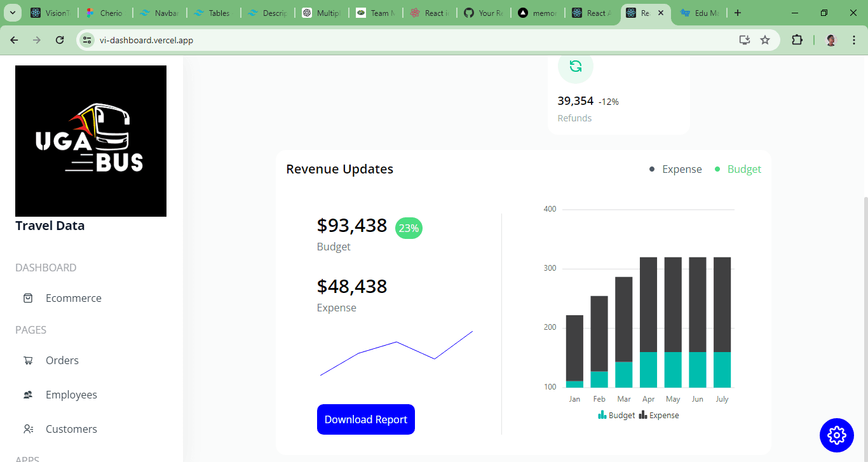Expand the tab search dropdown arrow
Screen dimensions: 868x462
pos(13,13)
